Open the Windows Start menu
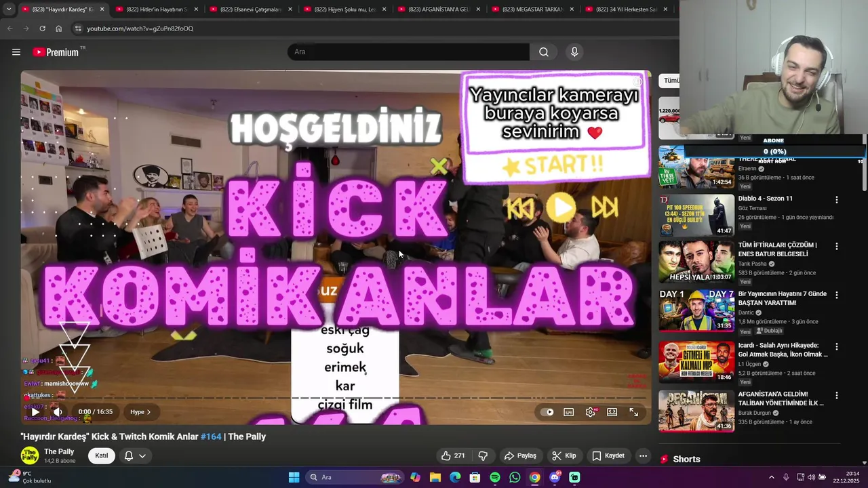Screen dimensions: 868x488 [294, 477]
